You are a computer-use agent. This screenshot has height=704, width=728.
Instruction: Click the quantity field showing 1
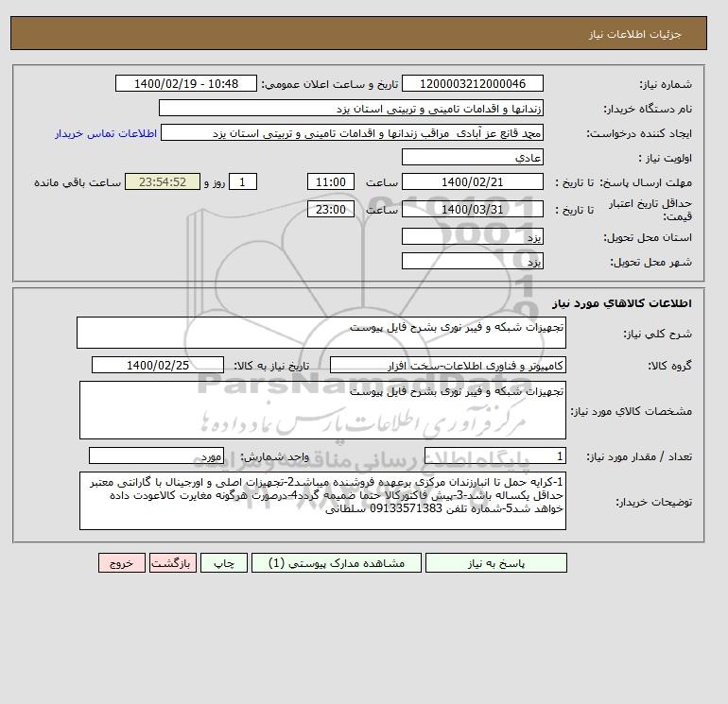click(495, 456)
